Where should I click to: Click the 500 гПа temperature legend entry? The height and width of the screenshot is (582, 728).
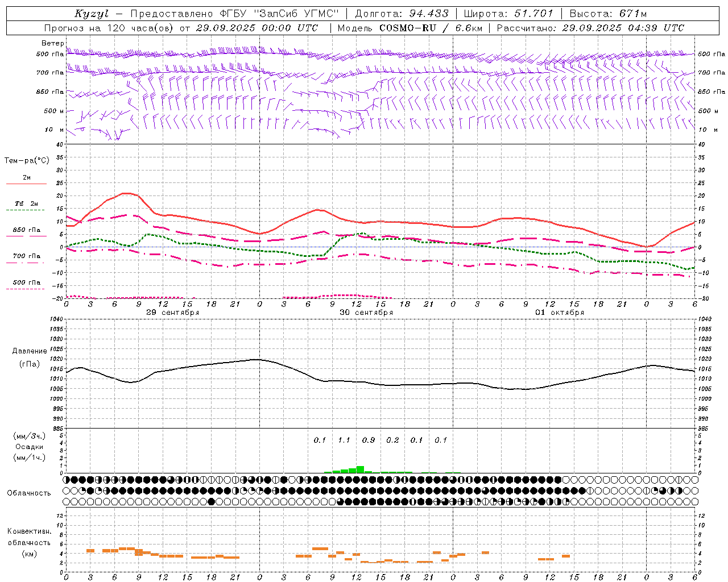[x=26, y=282]
